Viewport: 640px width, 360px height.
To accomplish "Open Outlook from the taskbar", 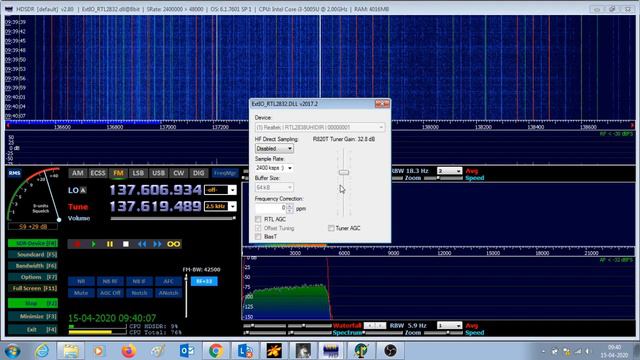I will click(x=187, y=351).
